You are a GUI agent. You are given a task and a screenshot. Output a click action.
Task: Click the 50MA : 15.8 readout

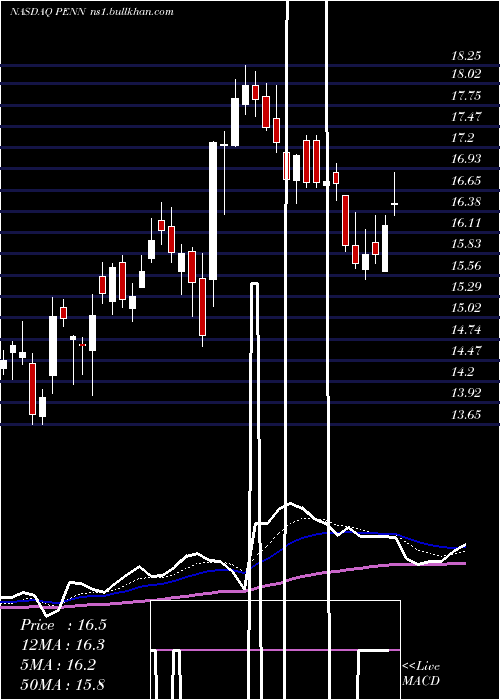(63, 684)
